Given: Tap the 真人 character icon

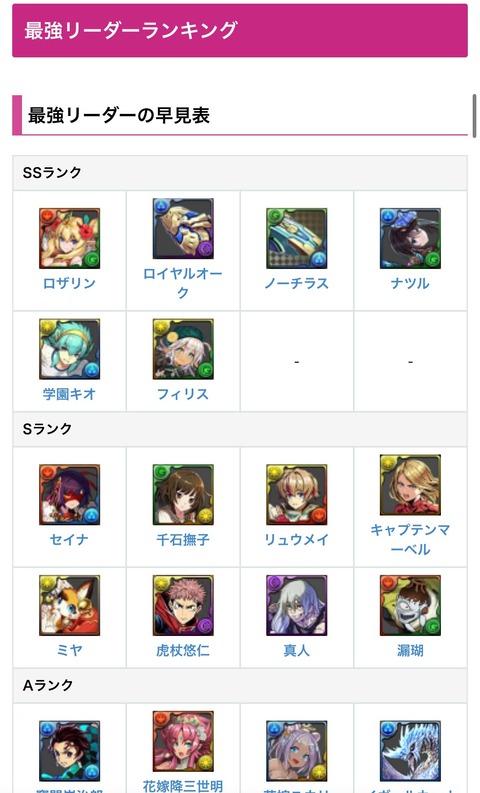Looking at the screenshot, I should tap(296, 605).
